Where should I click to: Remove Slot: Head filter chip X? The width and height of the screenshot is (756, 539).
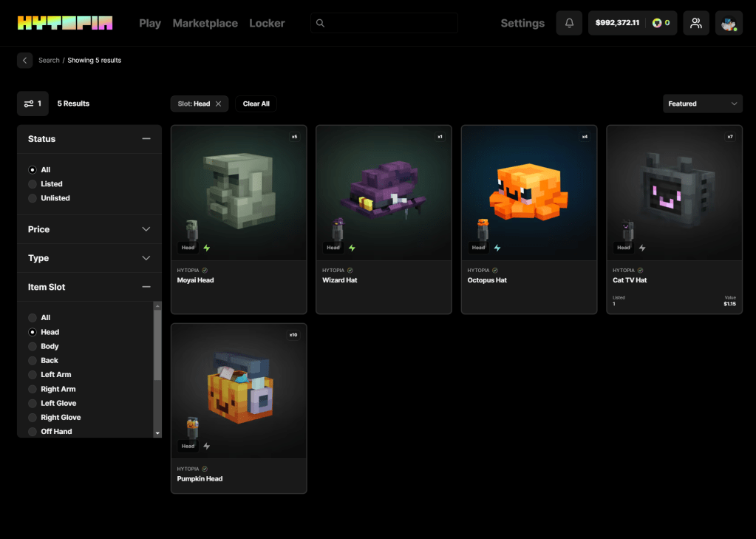coord(218,104)
